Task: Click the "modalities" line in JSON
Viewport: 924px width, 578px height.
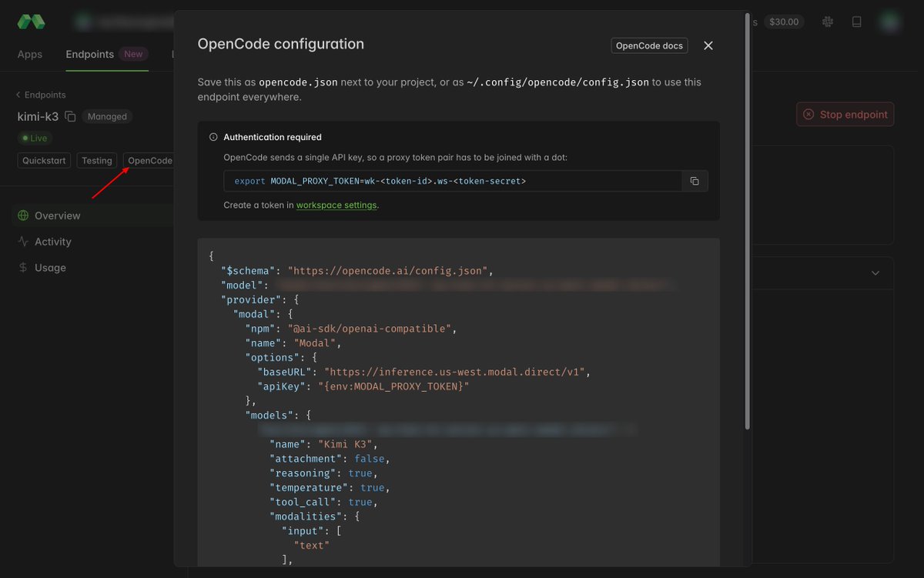Action: (314, 516)
